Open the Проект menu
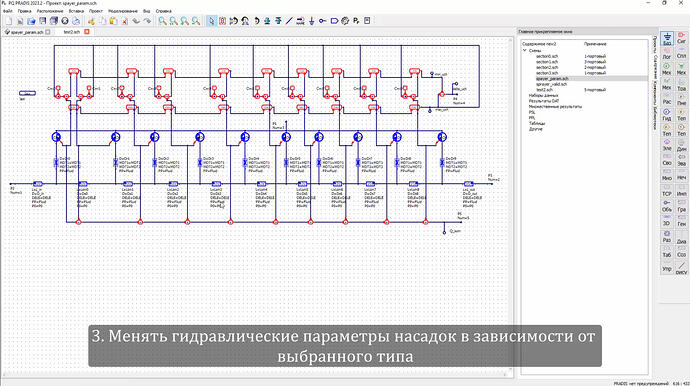 96,11
